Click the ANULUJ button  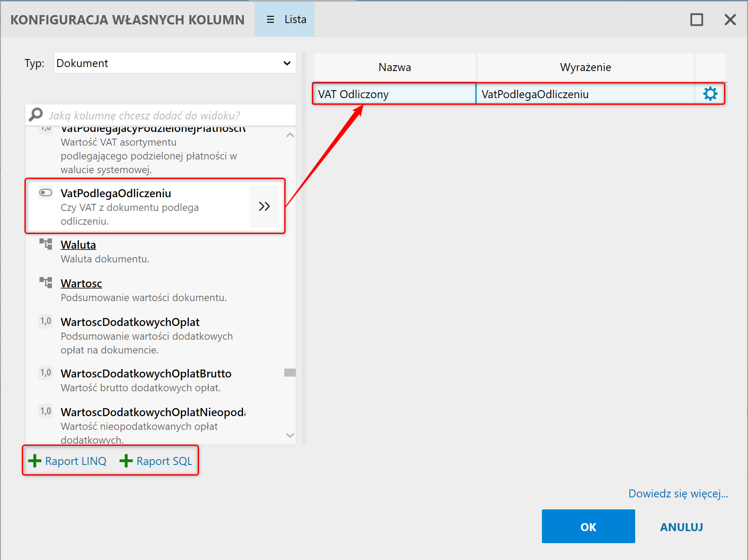click(681, 527)
